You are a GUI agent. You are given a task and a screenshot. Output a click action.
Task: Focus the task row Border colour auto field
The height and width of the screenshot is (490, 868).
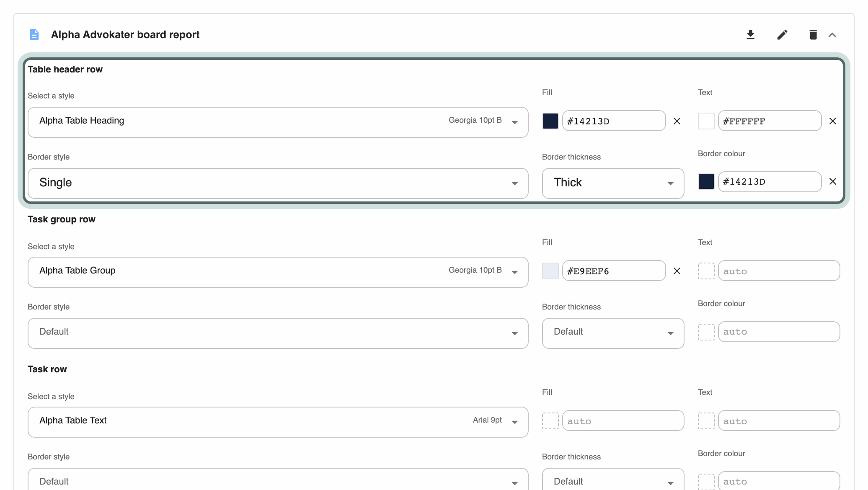pos(779,481)
